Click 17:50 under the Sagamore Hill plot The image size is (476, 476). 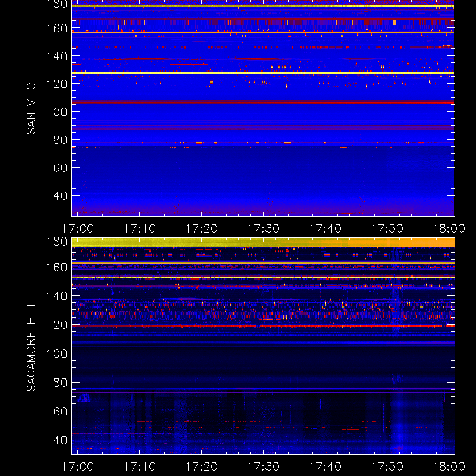(387, 466)
